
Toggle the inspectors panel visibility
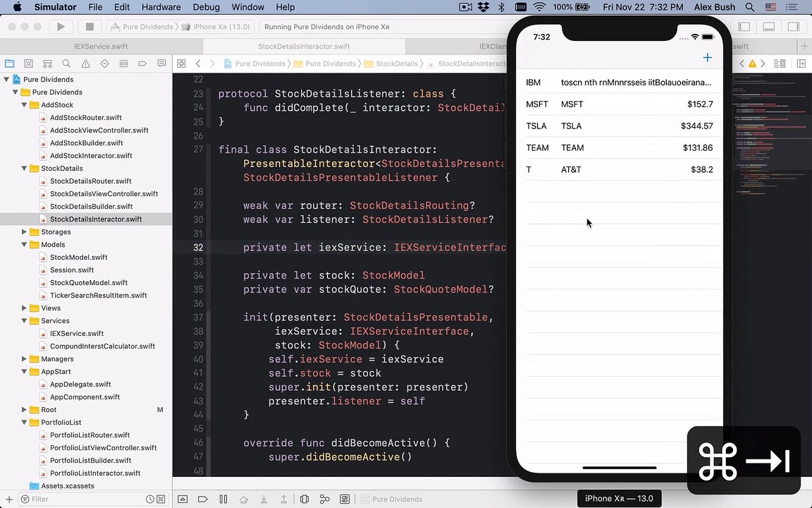coord(794,26)
